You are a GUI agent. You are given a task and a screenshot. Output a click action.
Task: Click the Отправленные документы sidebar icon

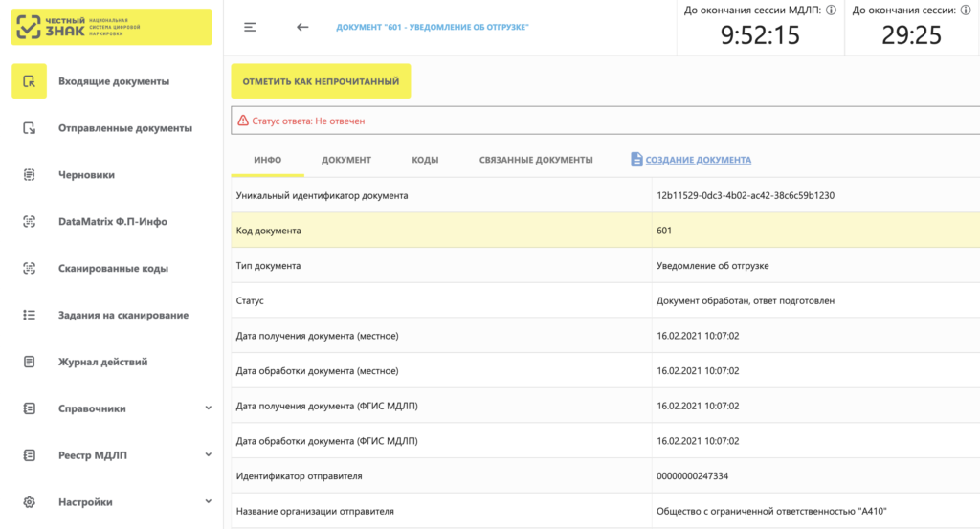click(29, 128)
